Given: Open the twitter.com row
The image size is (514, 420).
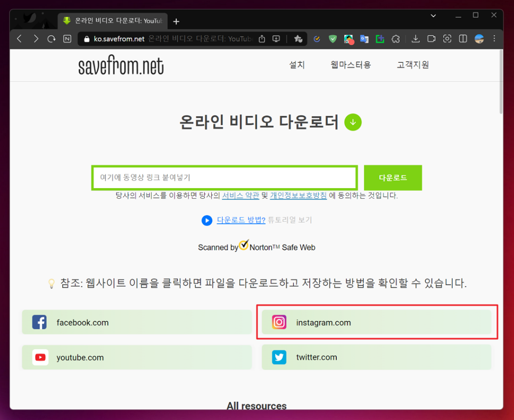Looking at the screenshot, I should pyautogui.click(x=376, y=357).
